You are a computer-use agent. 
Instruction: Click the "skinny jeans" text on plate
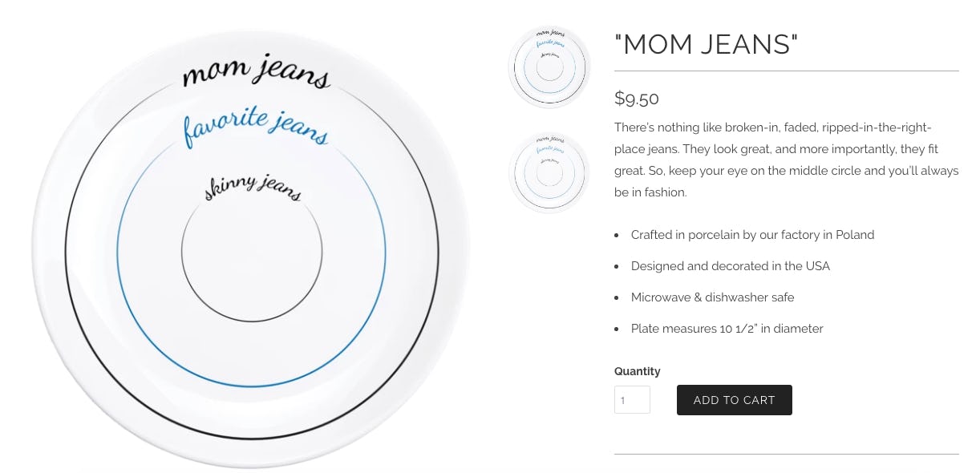[x=253, y=186]
